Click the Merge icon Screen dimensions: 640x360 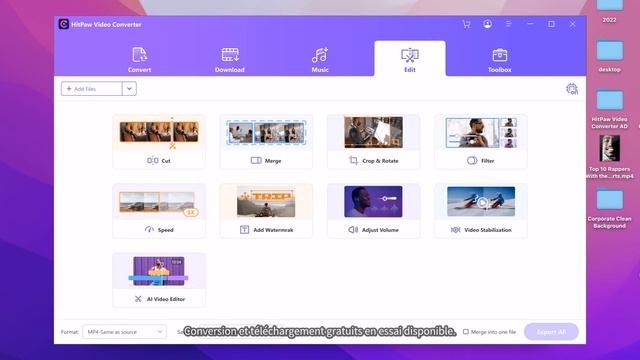click(x=256, y=161)
